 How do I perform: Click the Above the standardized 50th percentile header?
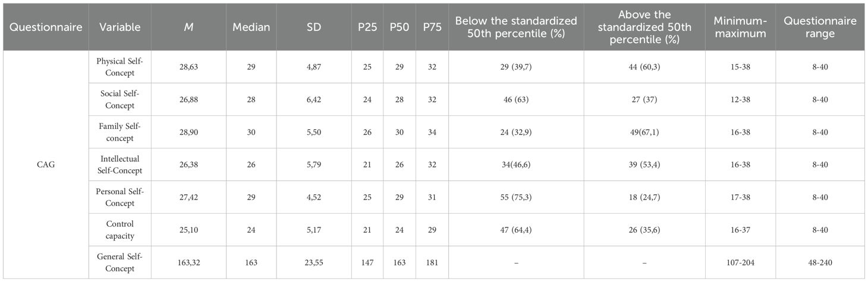tap(644, 27)
